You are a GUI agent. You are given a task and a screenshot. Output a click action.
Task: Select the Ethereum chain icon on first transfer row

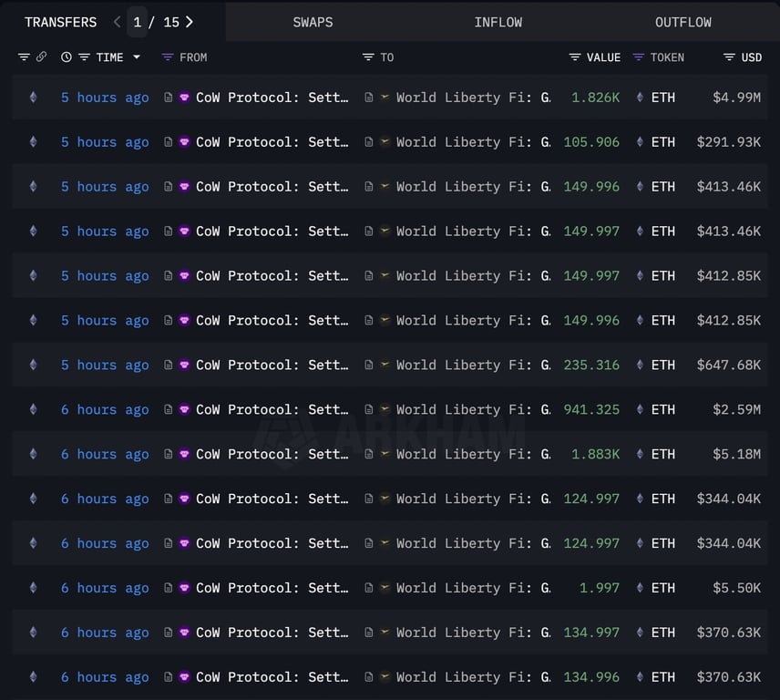[x=33, y=98]
